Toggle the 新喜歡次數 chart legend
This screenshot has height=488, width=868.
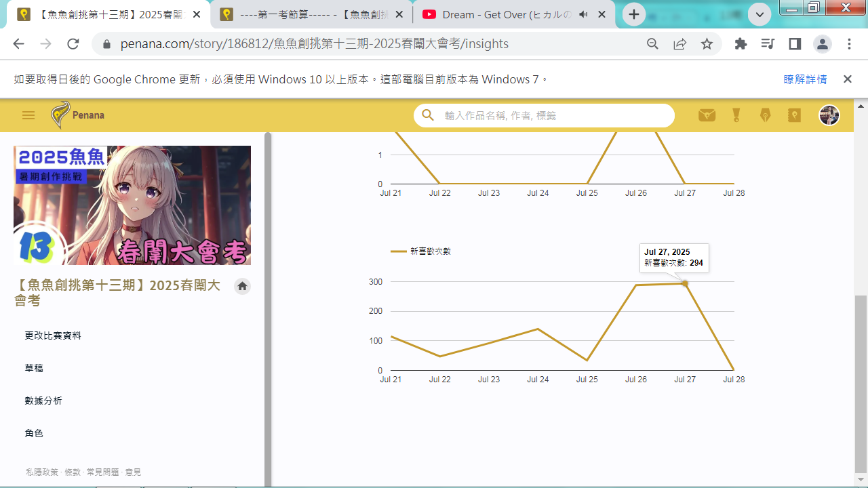(420, 251)
